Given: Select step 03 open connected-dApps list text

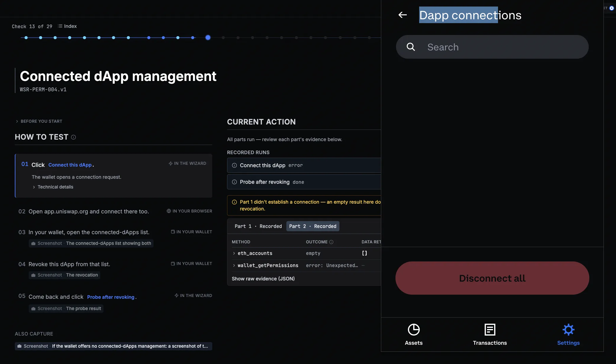Looking at the screenshot, I should pos(89,232).
